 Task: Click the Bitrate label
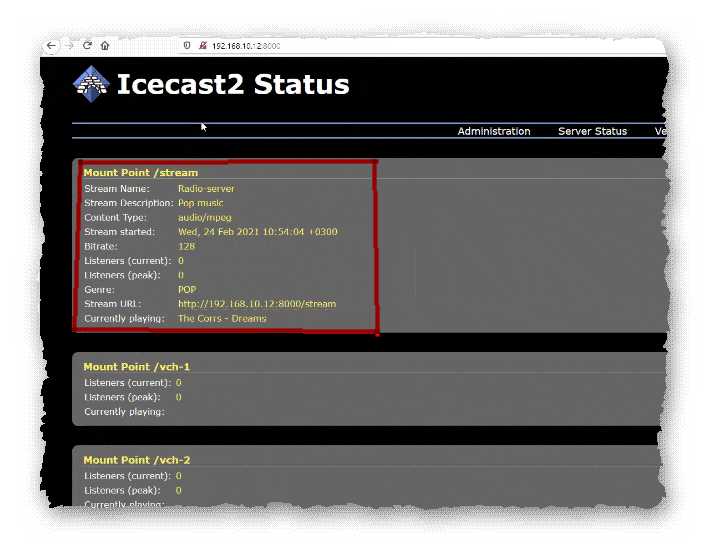pyautogui.click(x=101, y=246)
